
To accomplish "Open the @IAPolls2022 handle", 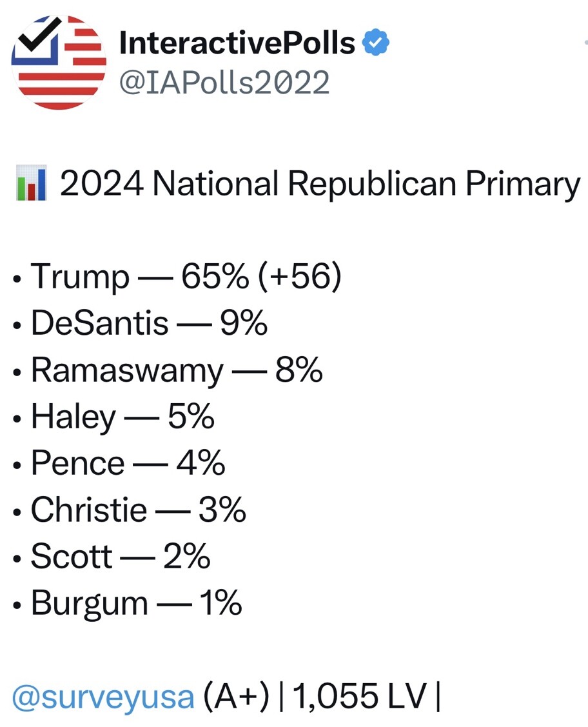I will (x=224, y=83).
